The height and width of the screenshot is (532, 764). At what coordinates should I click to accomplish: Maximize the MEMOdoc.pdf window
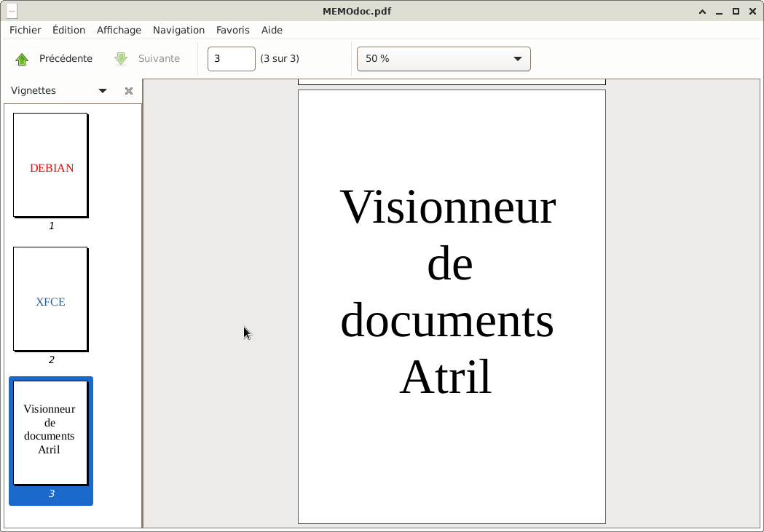[736, 12]
